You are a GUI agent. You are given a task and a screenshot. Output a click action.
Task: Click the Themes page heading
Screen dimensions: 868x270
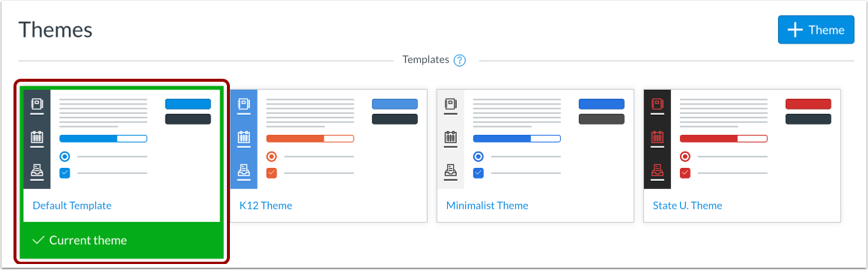click(55, 29)
